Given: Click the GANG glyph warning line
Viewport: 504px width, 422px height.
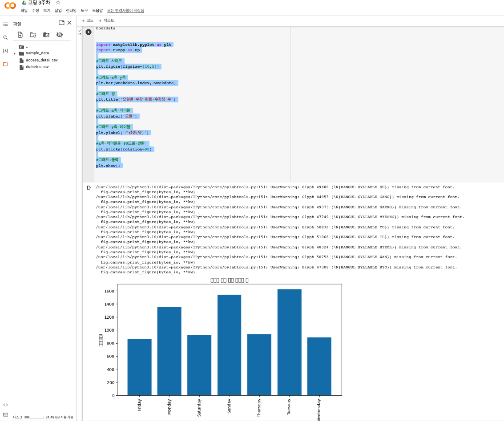Looking at the screenshot, I should point(278,197).
